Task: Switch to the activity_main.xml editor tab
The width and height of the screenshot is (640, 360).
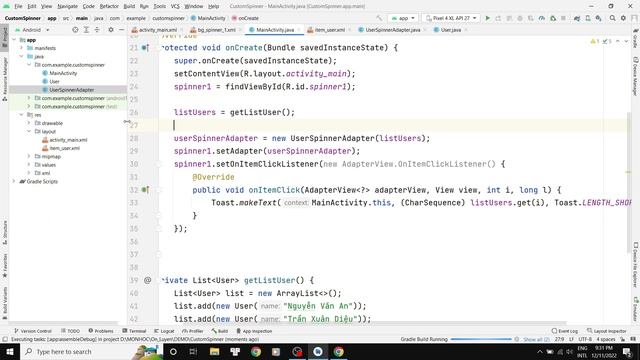Action: tap(157, 30)
